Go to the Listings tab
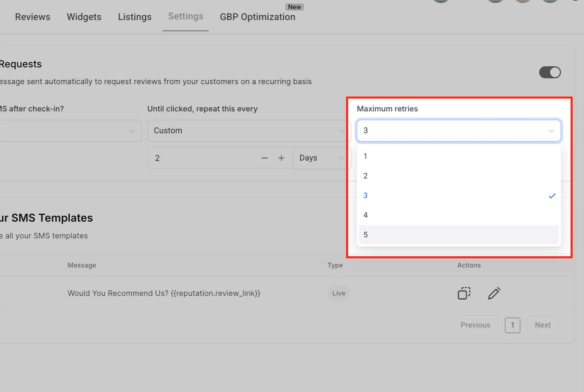584x392 pixels. click(135, 17)
